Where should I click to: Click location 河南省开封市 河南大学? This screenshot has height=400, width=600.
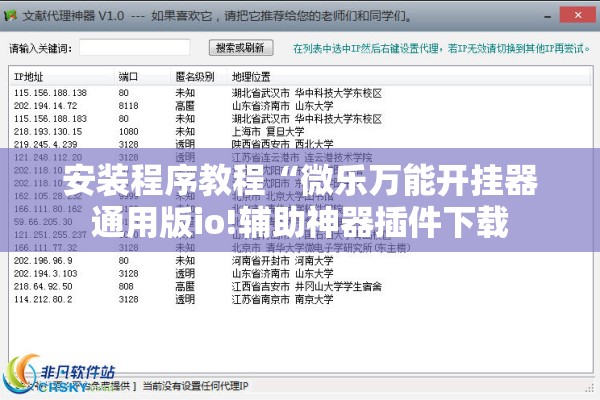282,261
